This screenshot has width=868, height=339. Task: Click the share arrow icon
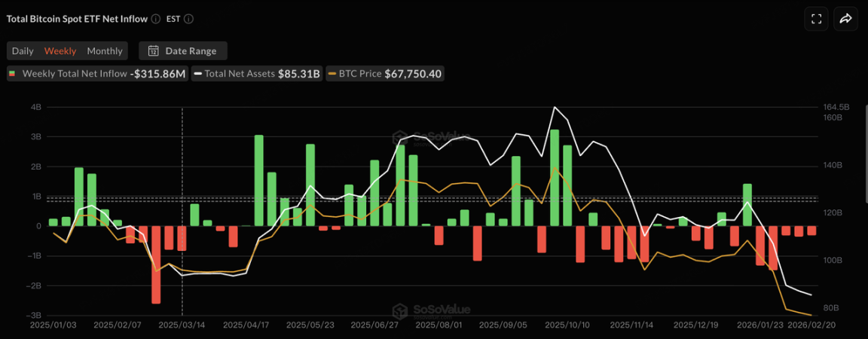point(845,19)
